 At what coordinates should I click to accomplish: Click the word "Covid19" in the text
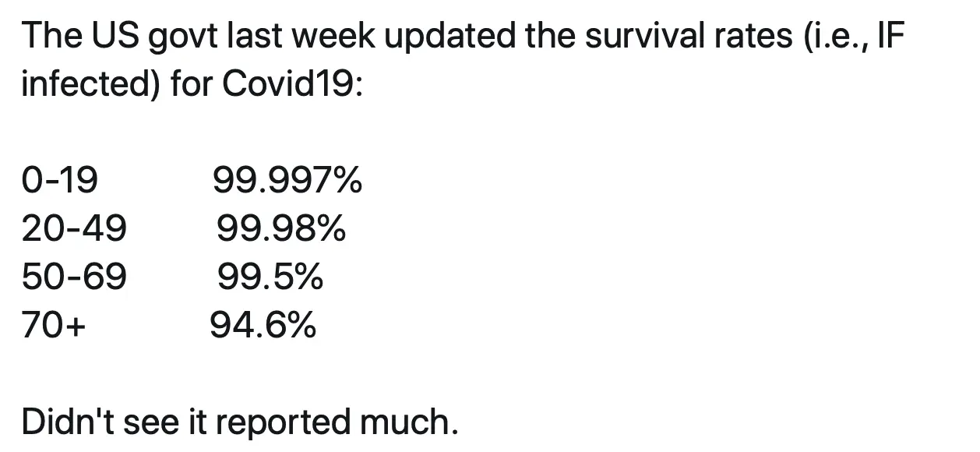tap(291, 84)
